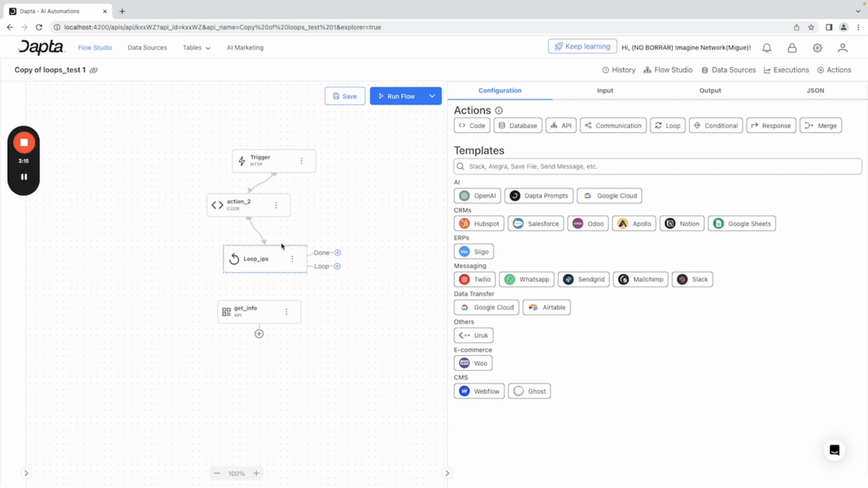Expand the Run Flow dropdown arrow
Viewport: 868px width, 488px height.
point(432,96)
